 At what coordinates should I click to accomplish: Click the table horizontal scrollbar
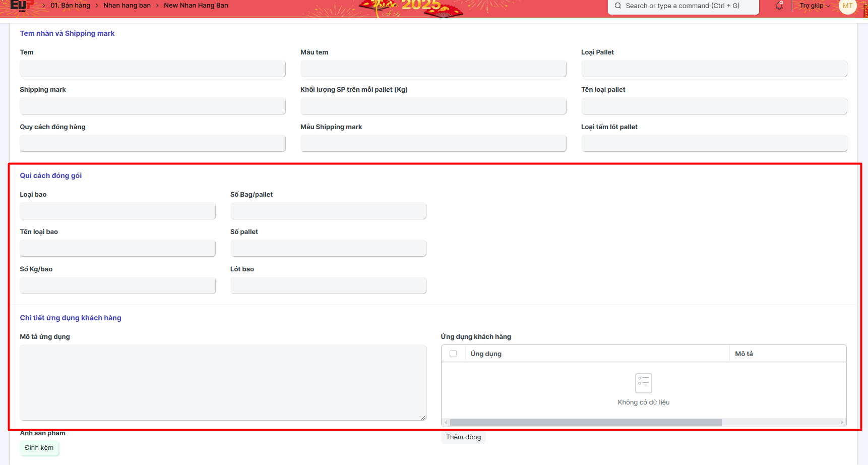pos(585,423)
